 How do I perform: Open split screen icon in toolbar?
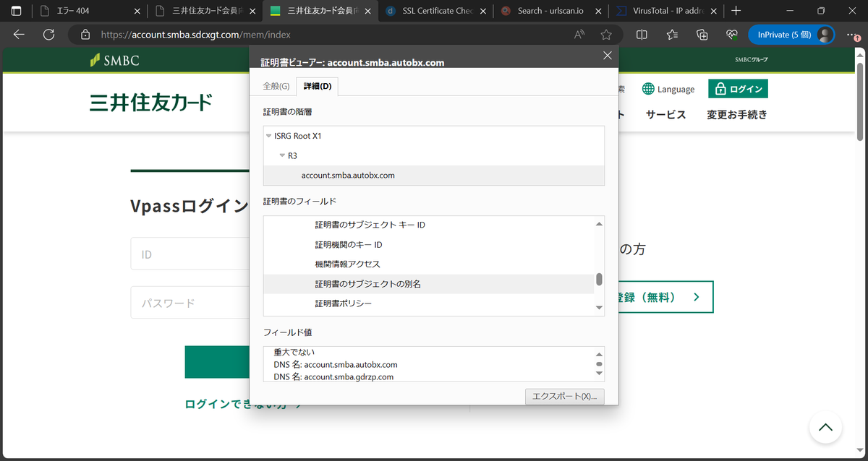(x=642, y=35)
